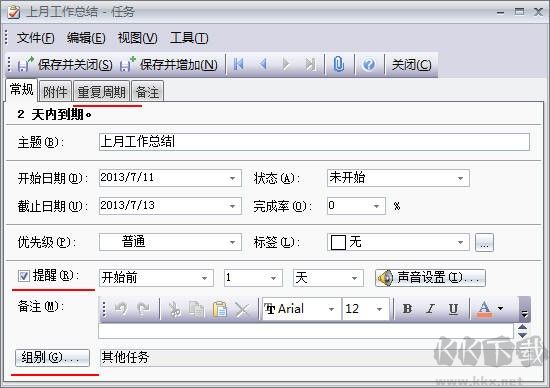Click the paperclip attachment icon
Viewport: 550px width, 388px height.
(338, 64)
